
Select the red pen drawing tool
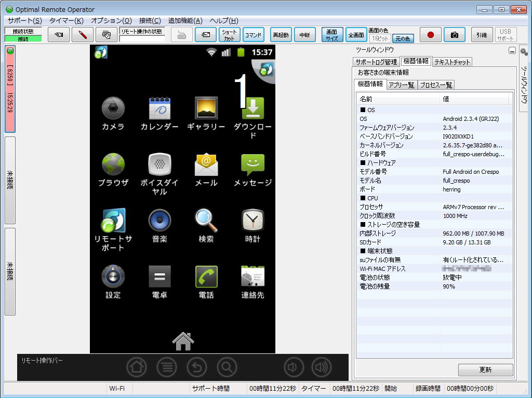tap(83, 35)
